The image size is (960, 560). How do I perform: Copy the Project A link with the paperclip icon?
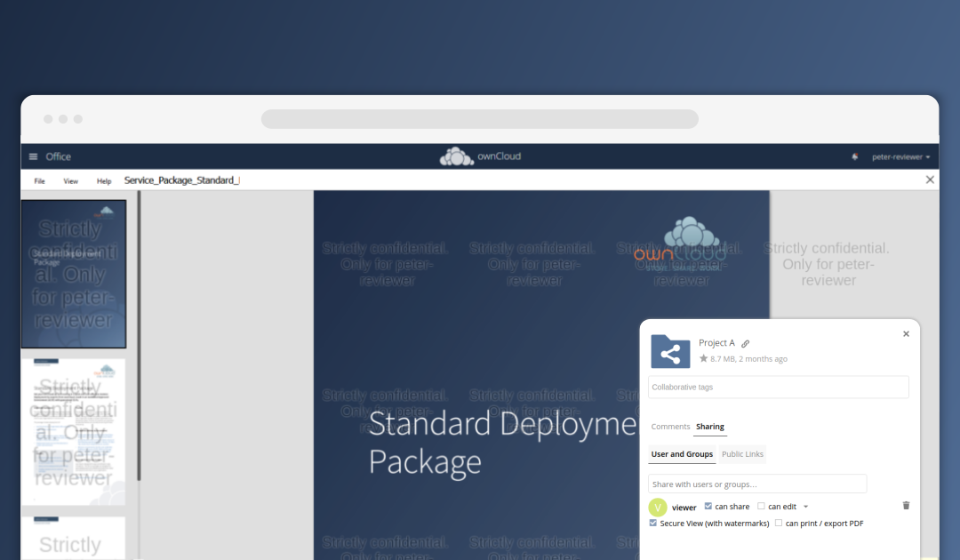[745, 342]
